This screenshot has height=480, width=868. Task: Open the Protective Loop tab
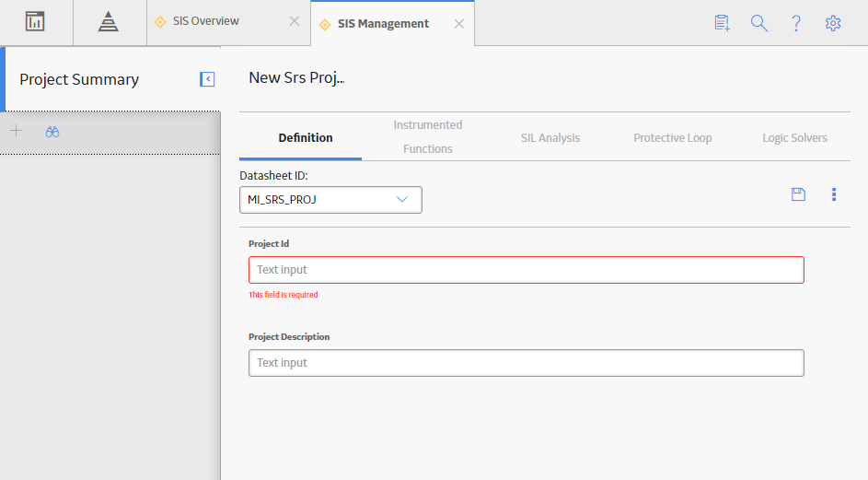tap(673, 137)
